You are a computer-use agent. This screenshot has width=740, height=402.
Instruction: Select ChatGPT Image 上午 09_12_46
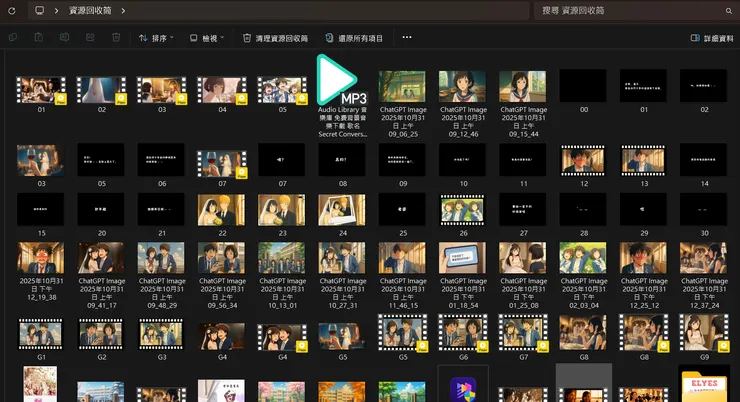[x=463, y=104]
